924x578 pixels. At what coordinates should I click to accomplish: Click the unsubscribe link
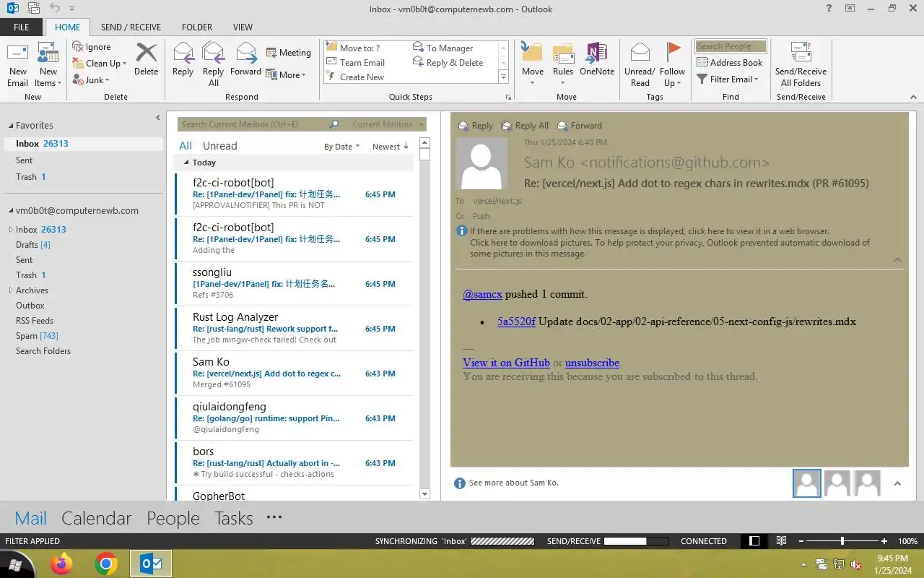click(592, 363)
